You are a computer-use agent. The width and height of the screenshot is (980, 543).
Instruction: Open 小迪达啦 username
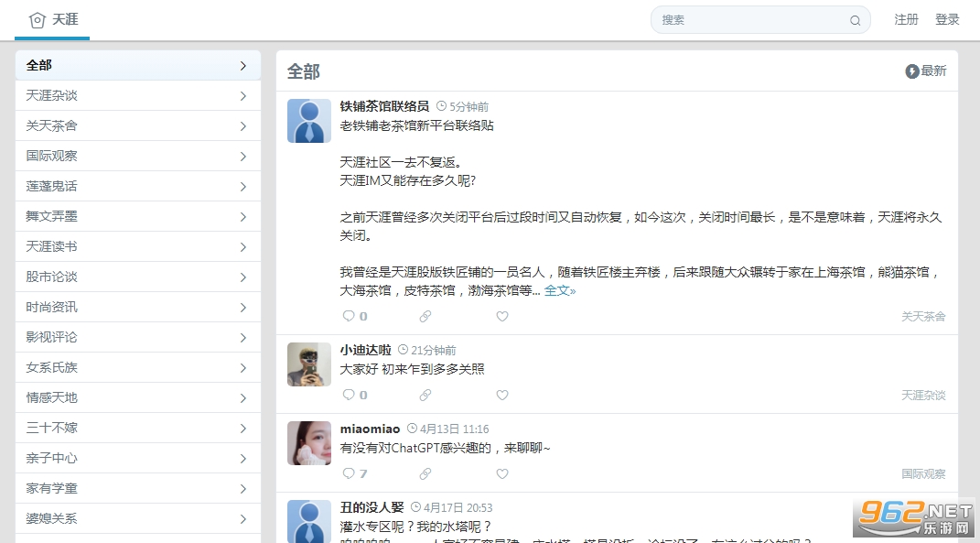(x=366, y=350)
